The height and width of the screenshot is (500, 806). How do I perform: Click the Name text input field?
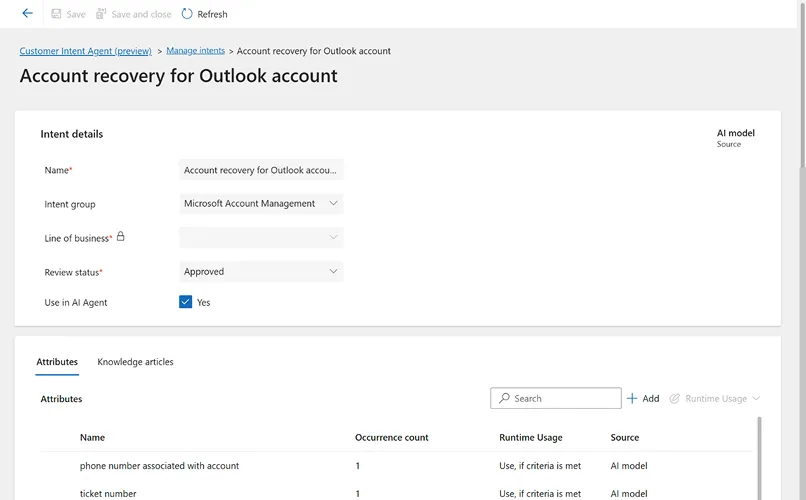[x=261, y=170]
